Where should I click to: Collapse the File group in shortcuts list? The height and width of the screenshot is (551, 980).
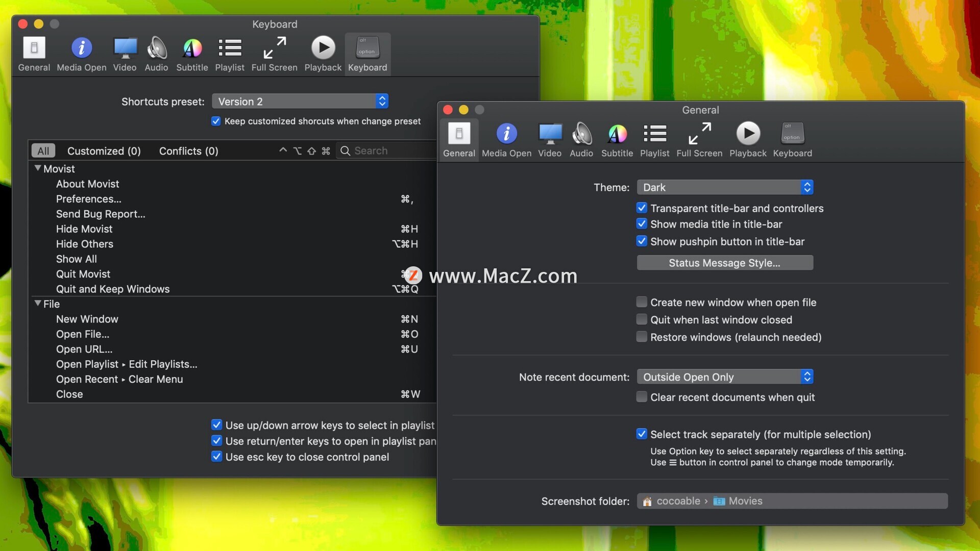click(x=38, y=303)
